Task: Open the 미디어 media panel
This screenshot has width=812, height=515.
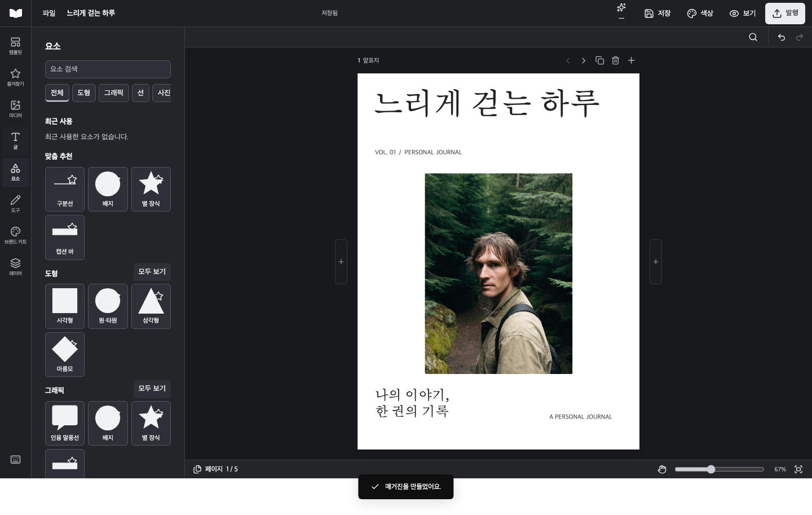Action: point(15,109)
